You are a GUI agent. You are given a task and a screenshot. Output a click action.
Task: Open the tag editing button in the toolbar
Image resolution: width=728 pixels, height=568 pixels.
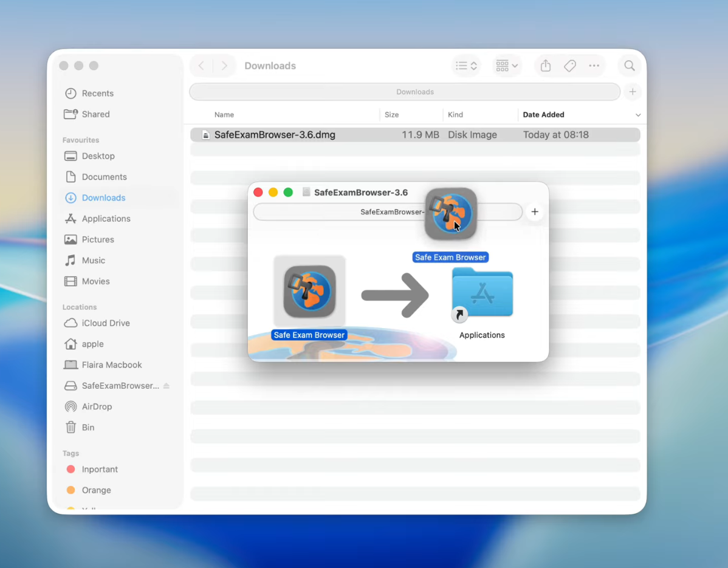pos(570,66)
